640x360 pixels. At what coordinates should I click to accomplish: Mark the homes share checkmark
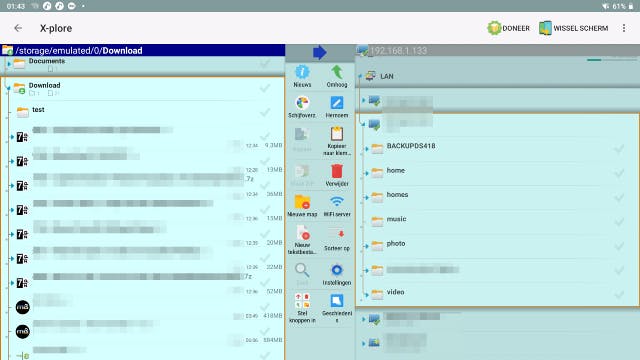point(619,198)
